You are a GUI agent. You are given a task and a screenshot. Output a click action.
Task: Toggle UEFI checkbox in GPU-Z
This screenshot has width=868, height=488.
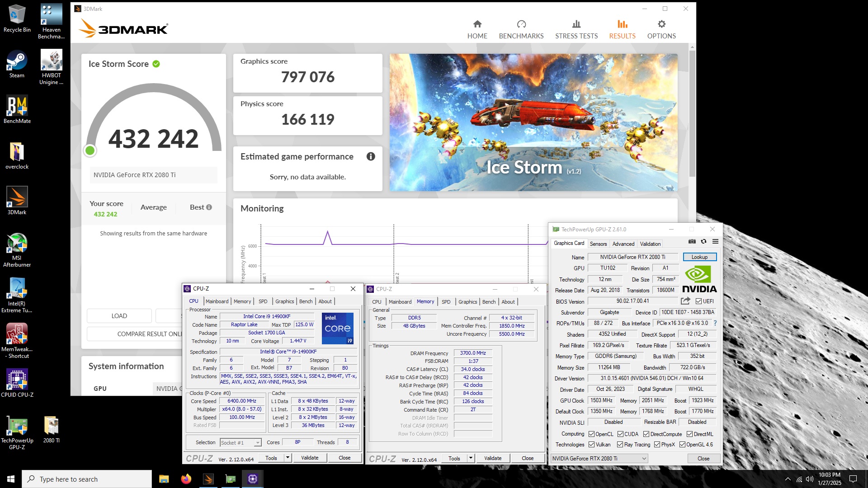[698, 301]
